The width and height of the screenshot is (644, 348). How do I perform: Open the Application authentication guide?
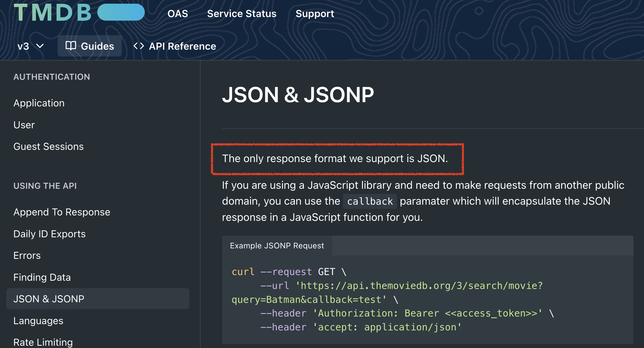point(39,103)
